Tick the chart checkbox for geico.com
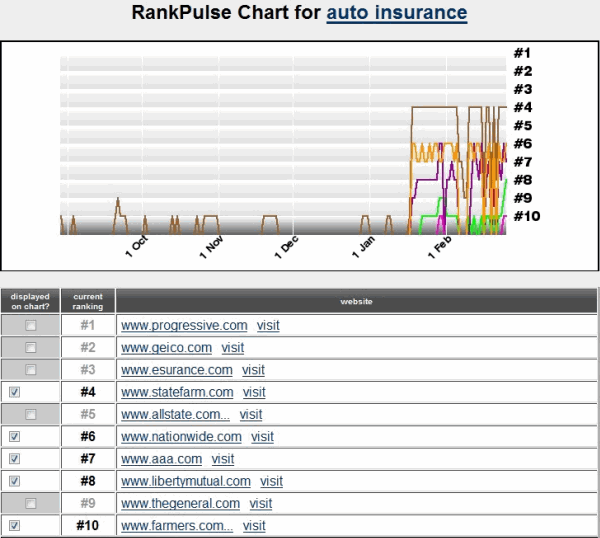The image size is (600, 538). tap(31, 347)
